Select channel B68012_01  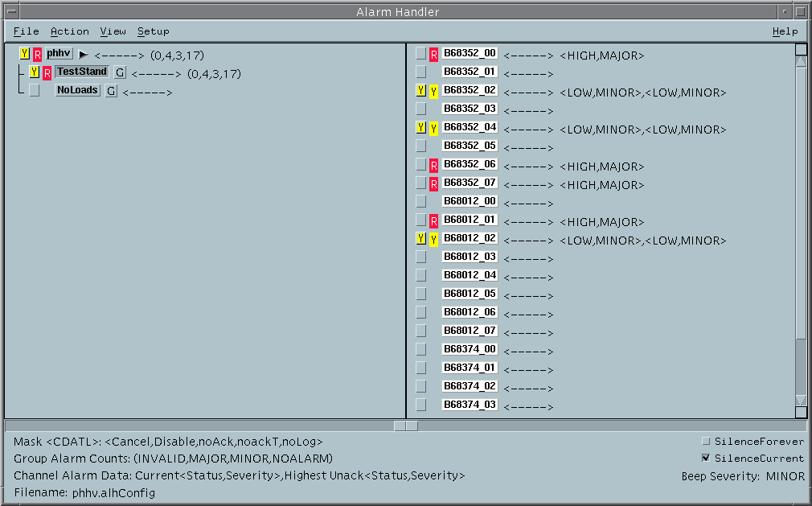click(470, 220)
